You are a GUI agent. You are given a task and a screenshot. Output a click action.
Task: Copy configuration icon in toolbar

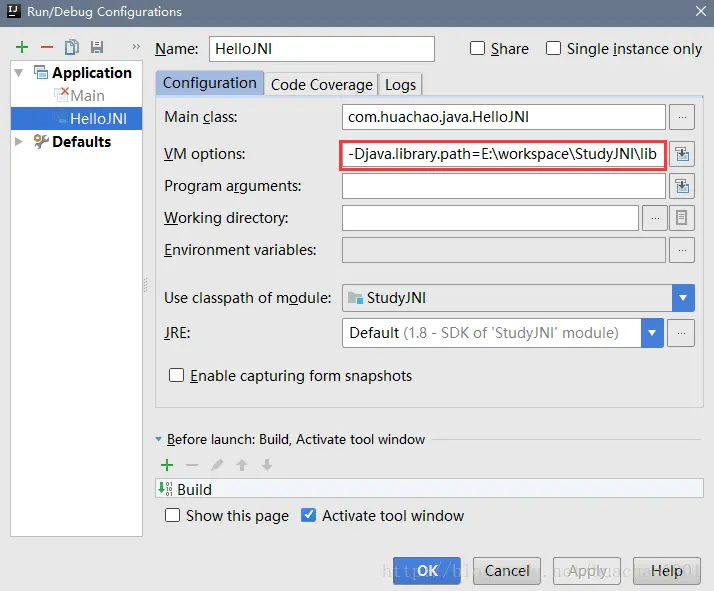tap(71, 47)
